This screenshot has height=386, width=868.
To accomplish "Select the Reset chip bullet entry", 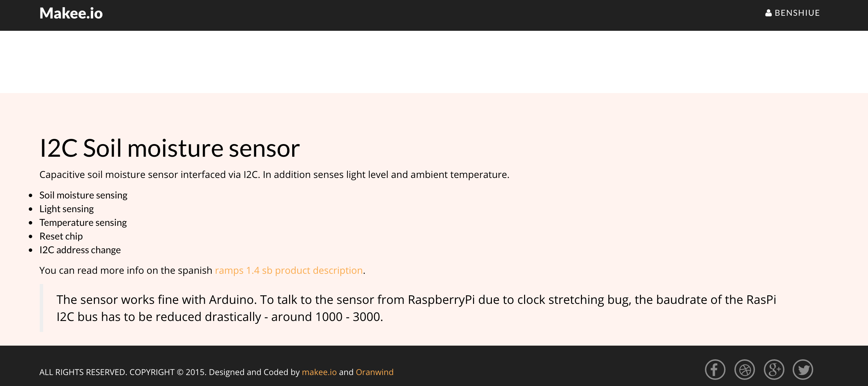I will coord(61,236).
